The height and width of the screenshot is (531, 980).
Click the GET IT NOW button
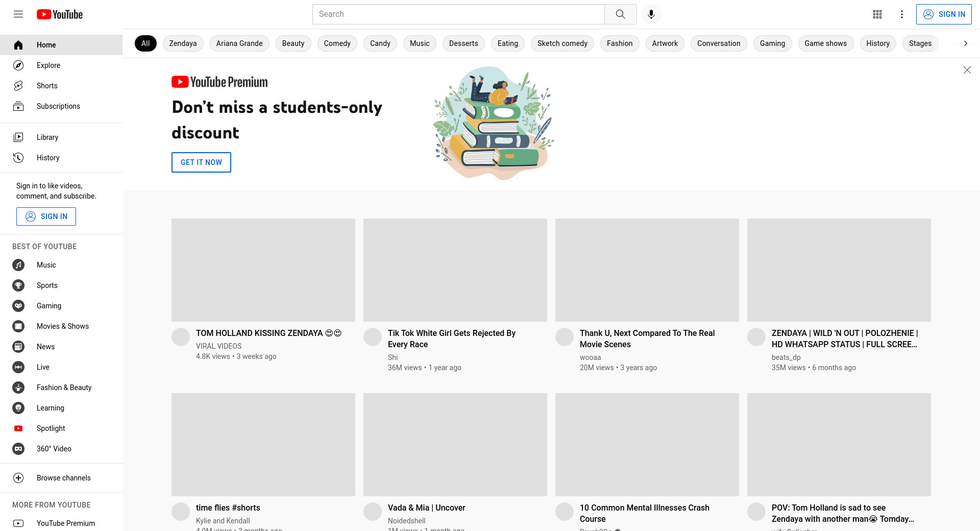[201, 162]
